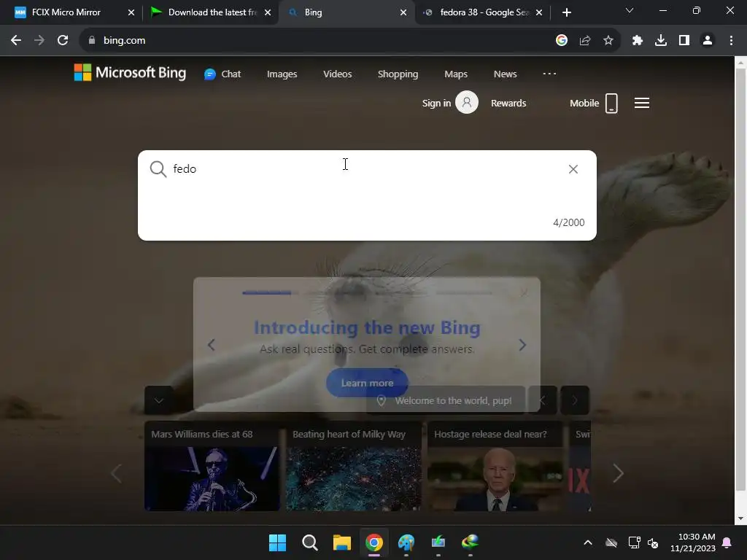Open Bing Maps
The image size is (747, 560).
point(456,74)
